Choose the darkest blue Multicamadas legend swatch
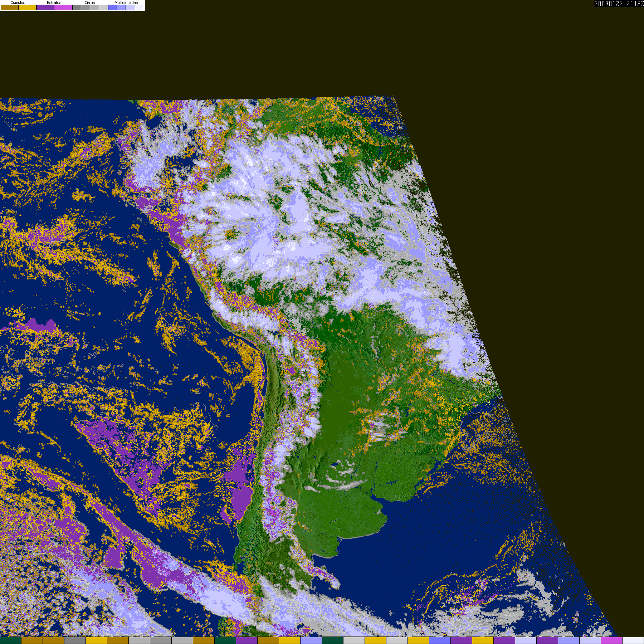Viewport: 644px width, 644px height. coord(112,7)
